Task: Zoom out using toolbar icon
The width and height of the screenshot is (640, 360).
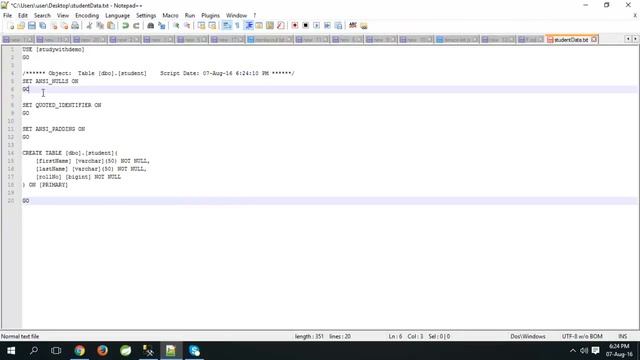Action: coord(187,26)
